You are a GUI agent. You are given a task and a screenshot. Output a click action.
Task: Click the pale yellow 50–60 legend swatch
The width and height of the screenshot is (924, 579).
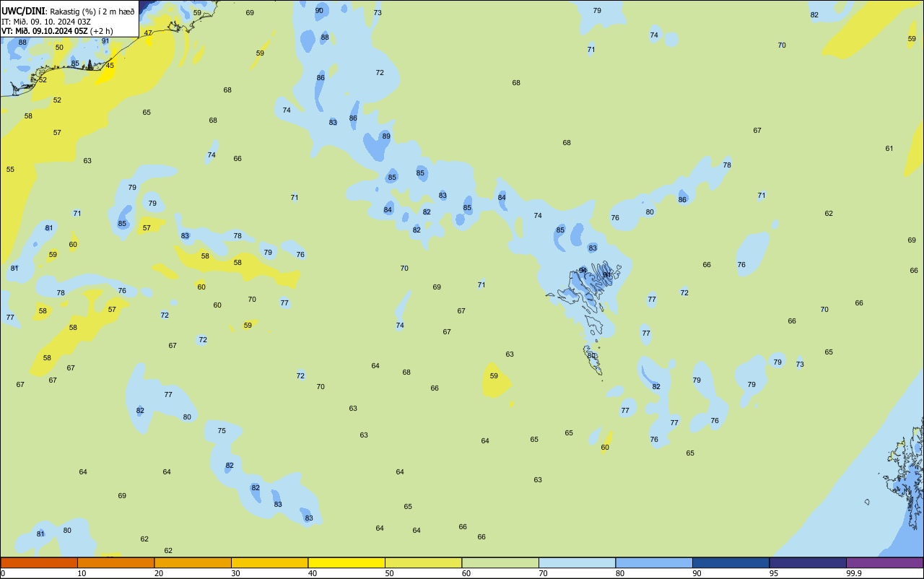423,562
